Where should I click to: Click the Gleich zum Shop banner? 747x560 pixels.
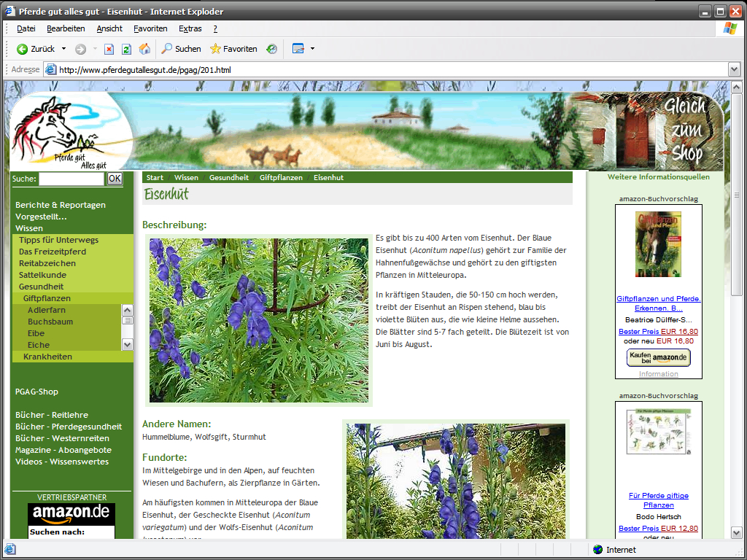pos(686,130)
